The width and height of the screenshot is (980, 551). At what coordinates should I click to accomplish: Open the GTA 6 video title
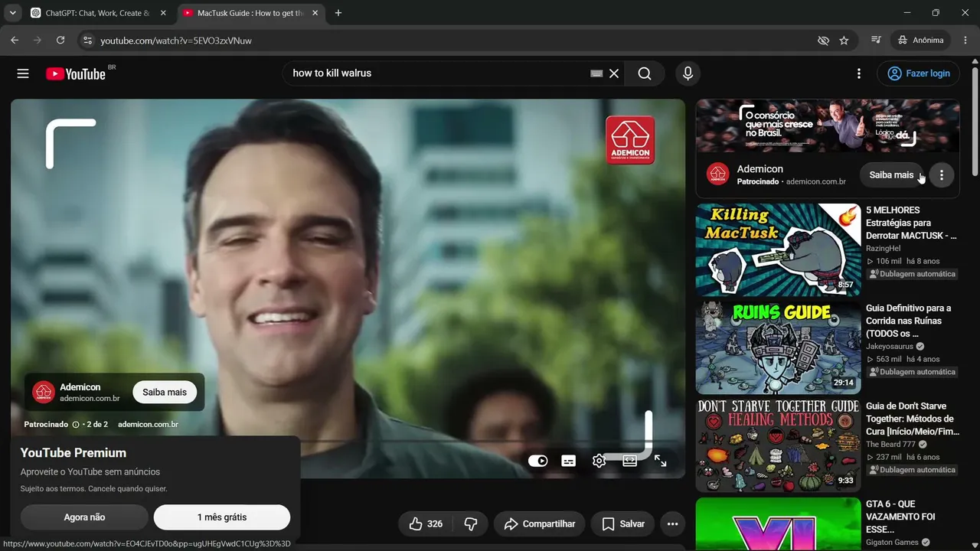point(900,517)
